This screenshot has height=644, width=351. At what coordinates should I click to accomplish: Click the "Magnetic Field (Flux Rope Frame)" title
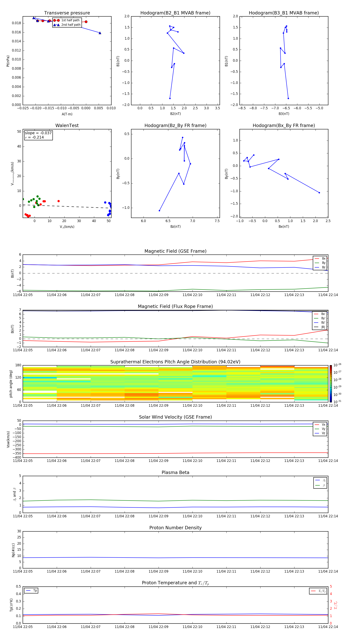[175, 306]
